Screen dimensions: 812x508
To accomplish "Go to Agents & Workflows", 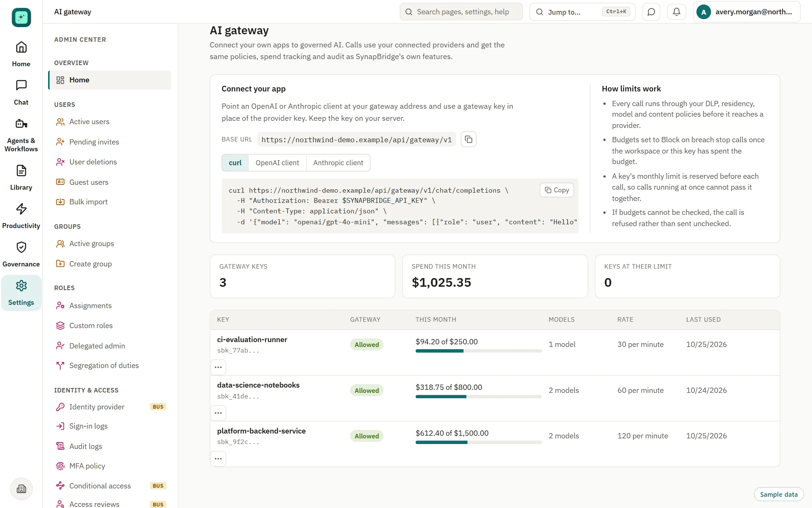I will click(x=21, y=135).
